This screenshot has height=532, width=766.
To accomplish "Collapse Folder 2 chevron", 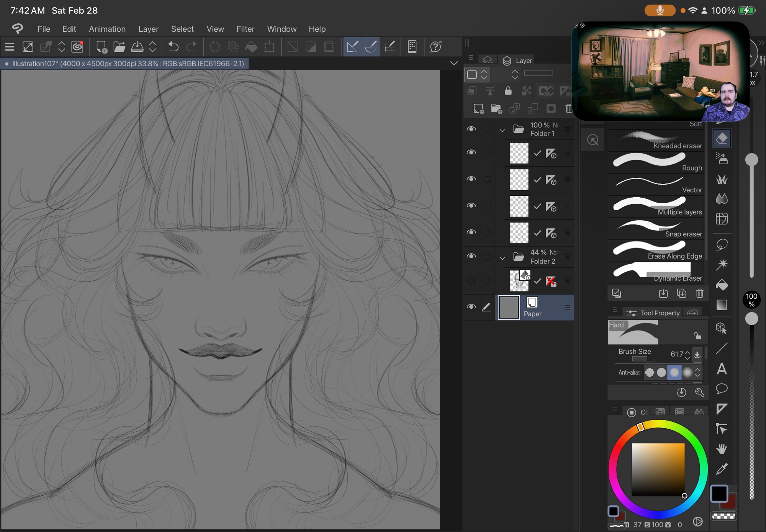I will (x=502, y=258).
